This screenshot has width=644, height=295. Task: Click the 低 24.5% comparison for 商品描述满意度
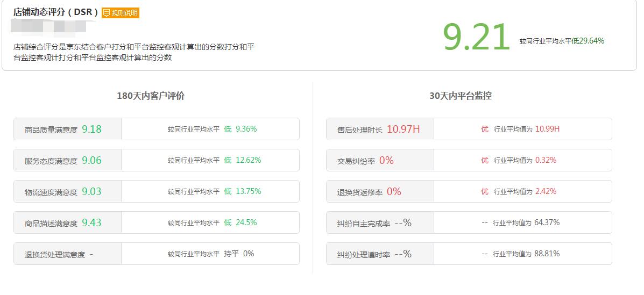(240, 222)
